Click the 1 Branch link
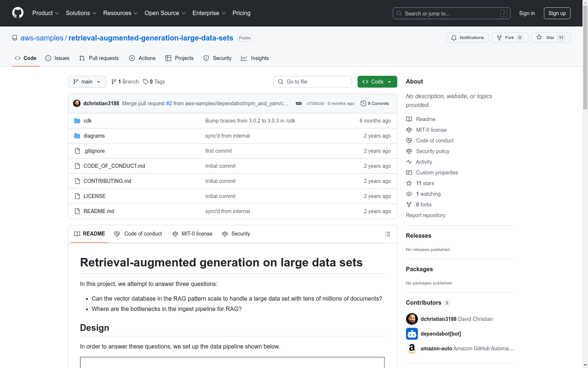 coord(125,82)
